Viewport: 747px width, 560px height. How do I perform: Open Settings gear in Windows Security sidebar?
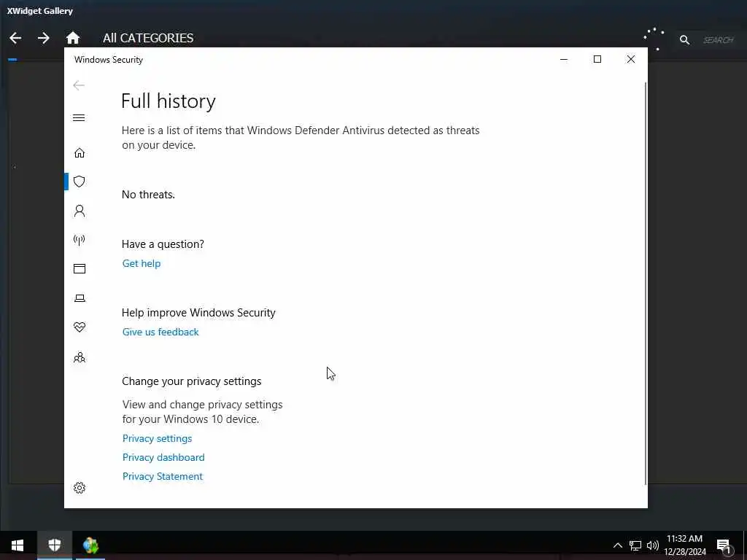(x=80, y=488)
